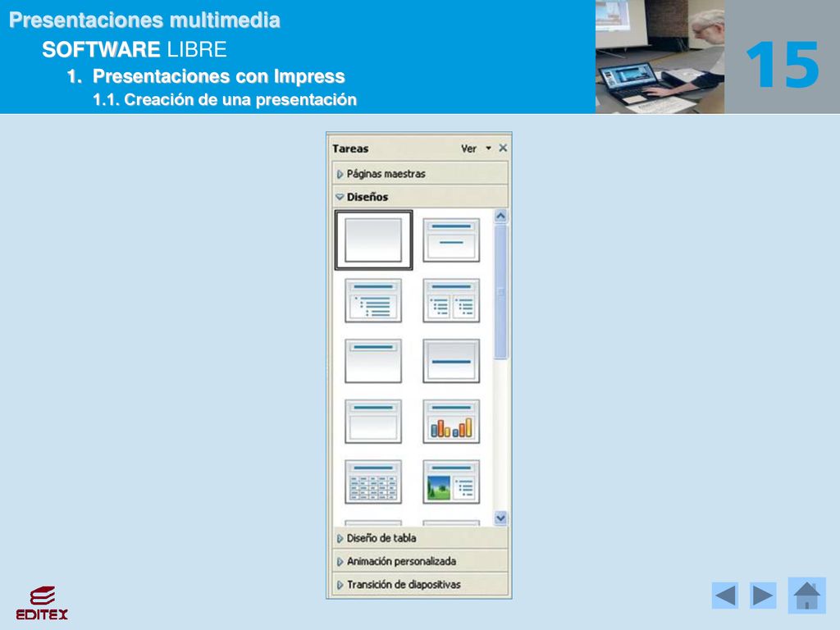
Task: Select the blank slide layout thumbnail
Action: pos(373,240)
